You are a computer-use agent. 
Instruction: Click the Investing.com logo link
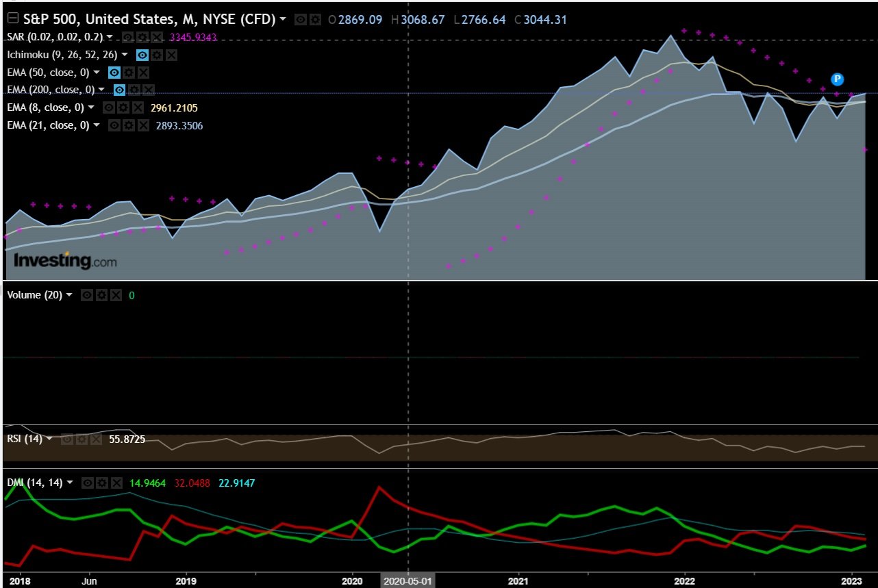[x=65, y=261]
